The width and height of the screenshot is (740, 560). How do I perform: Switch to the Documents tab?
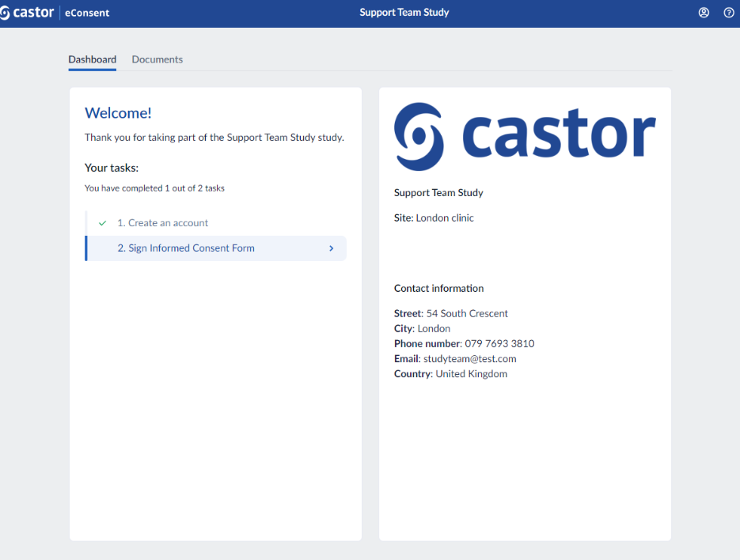(157, 59)
